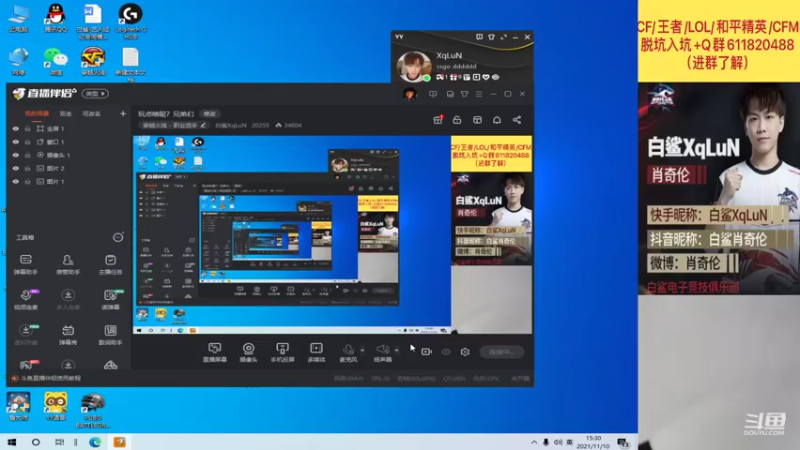Hide the 摄像头 1 source
The height and width of the screenshot is (450, 800).
click(x=16, y=155)
